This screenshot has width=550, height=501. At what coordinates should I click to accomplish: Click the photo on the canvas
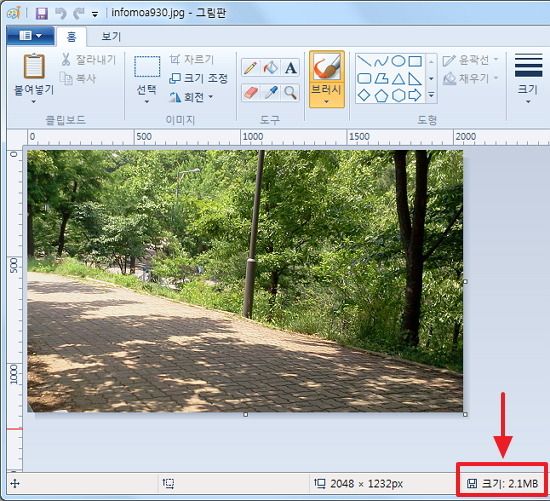[x=245, y=281]
